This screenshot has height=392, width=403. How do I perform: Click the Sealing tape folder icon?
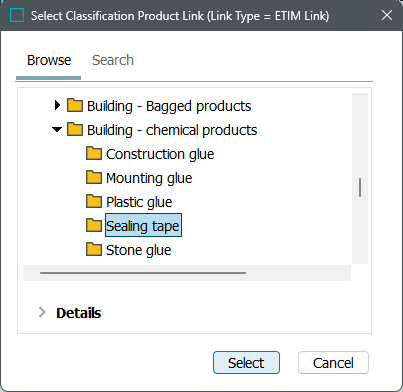(94, 226)
